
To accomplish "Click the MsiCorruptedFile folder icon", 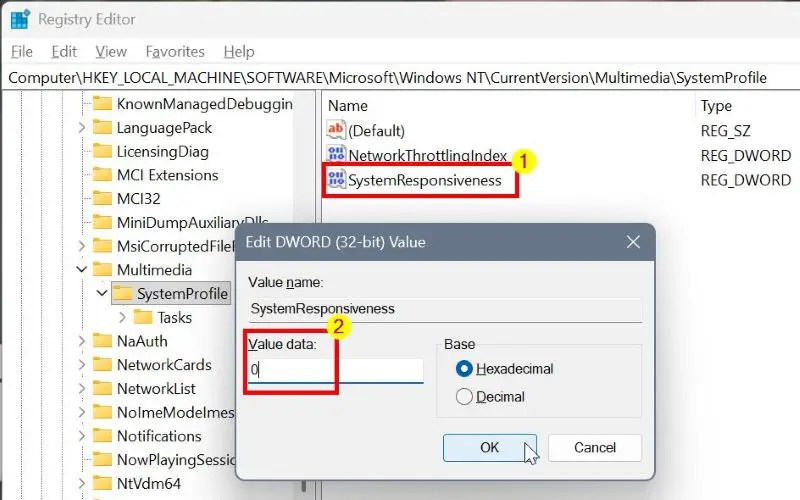I will point(102,246).
